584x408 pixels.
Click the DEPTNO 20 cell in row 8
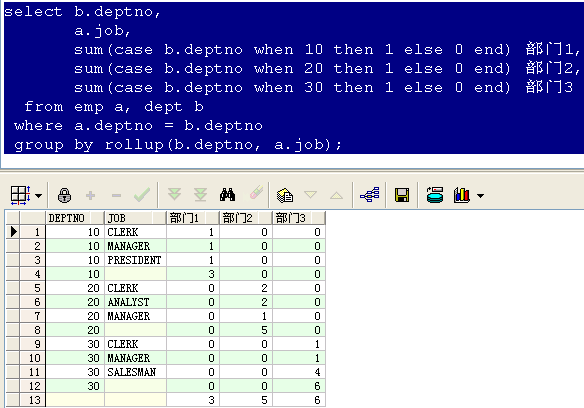pyautogui.click(x=75, y=330)
